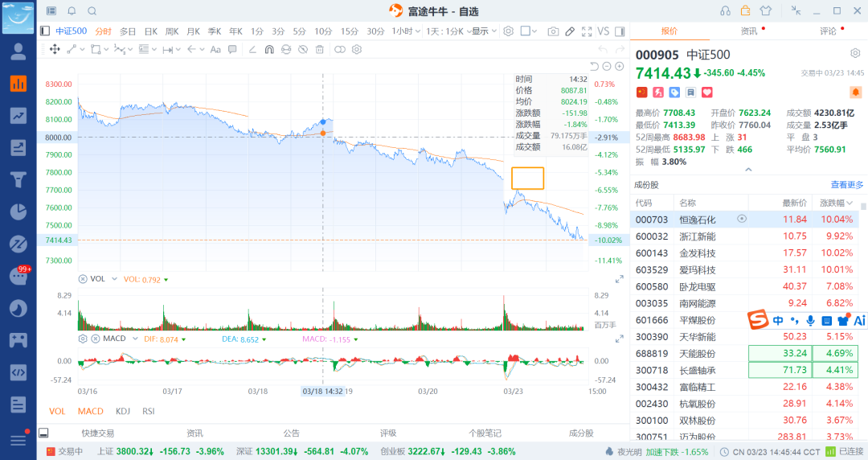Toggle bottom panel icon beside 快捷交易
The width and height of the screenshot is (868, 460).
click(x=43, y=433)
